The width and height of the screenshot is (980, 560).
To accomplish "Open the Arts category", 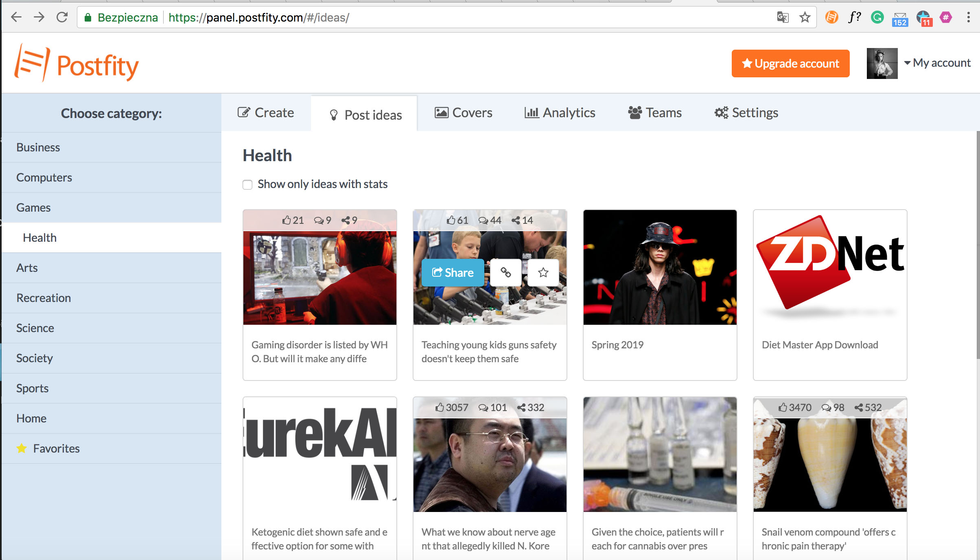I will click(x=112, y=268).
